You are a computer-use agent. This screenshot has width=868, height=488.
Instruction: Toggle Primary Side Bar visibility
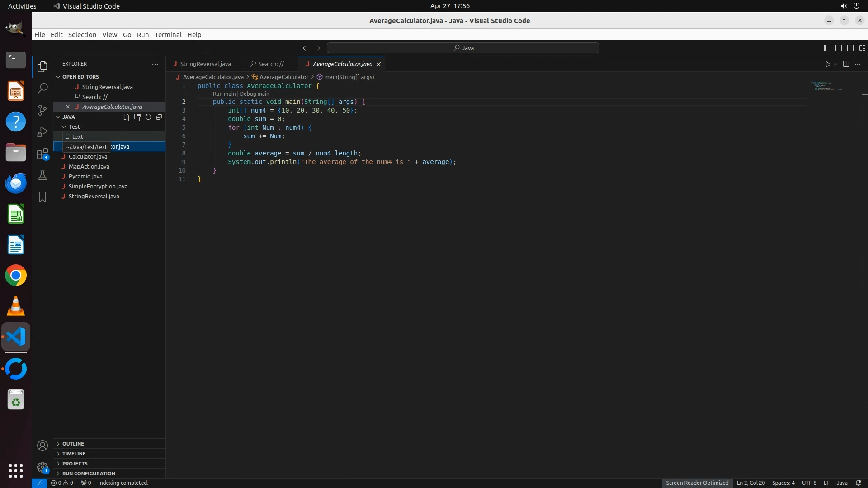tap(826, 48)
